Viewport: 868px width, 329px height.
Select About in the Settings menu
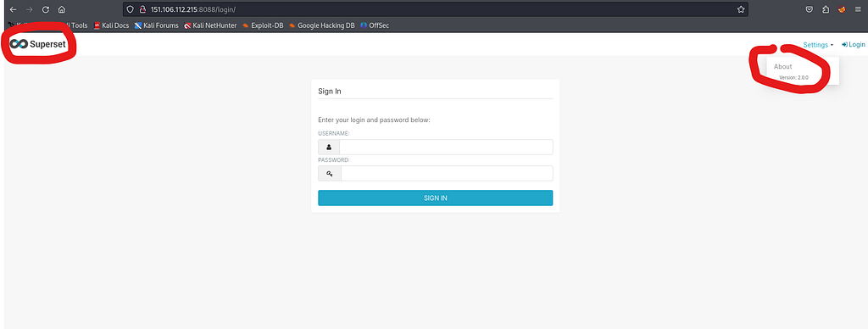782,66
